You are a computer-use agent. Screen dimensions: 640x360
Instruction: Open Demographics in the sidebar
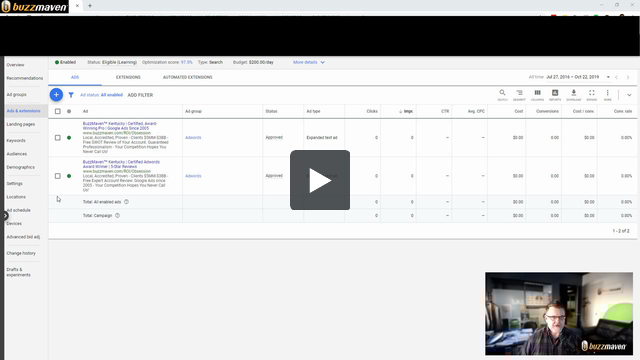coord(20,167)
